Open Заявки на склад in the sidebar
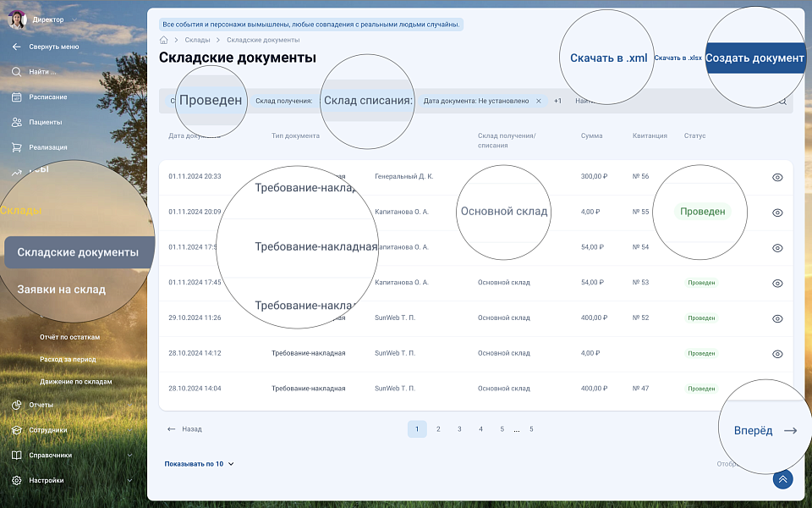The image size is (812, 508). point(62,290)
